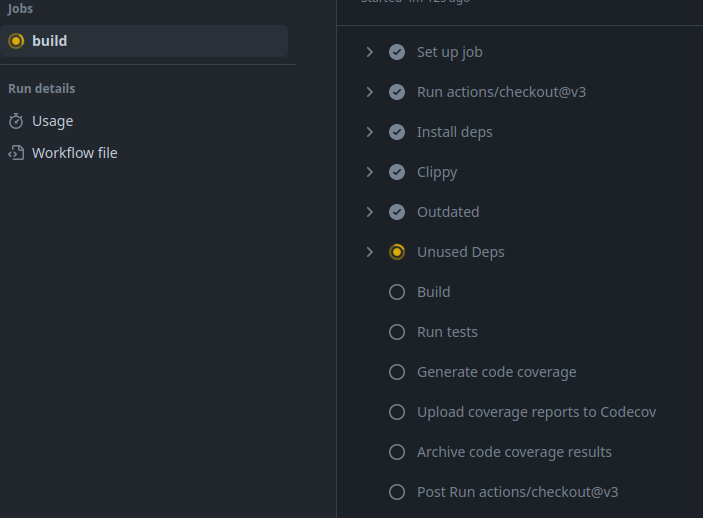Click the pending circle for Upload coverage reports

point(397,412)
